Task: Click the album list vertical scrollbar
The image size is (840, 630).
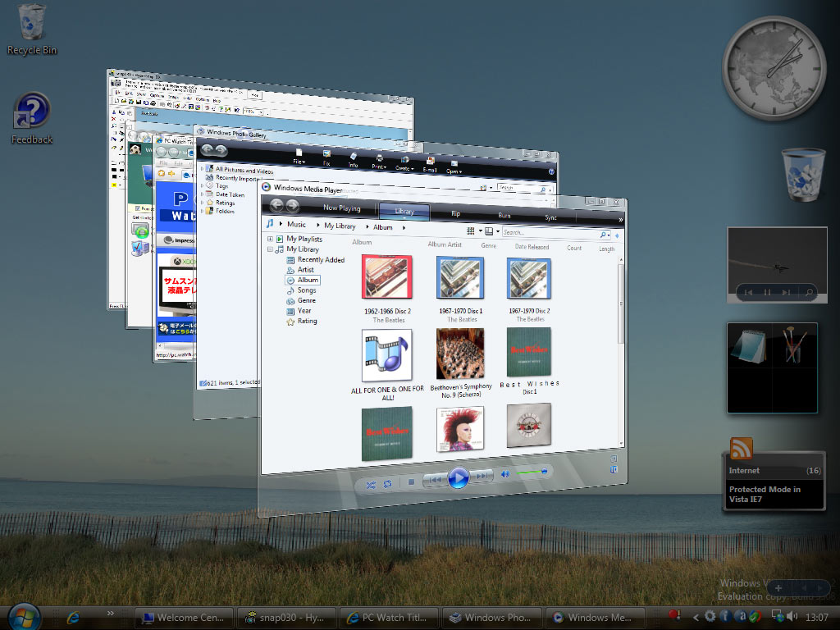Action: point(621,354)
